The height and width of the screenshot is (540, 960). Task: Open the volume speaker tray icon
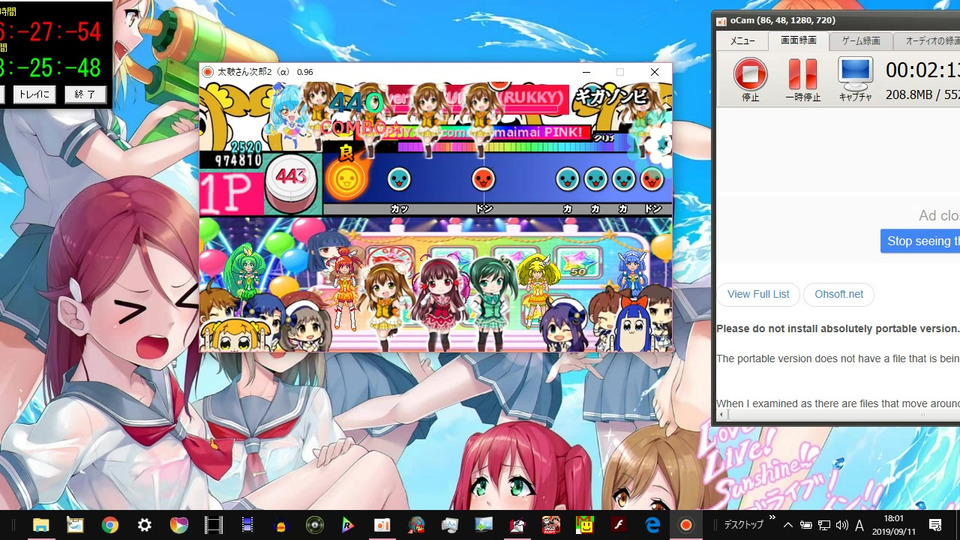point(842,525)
